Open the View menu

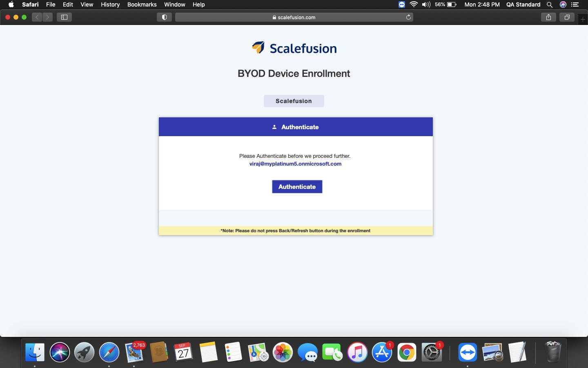pyautogui.click(x=87, y=4)
